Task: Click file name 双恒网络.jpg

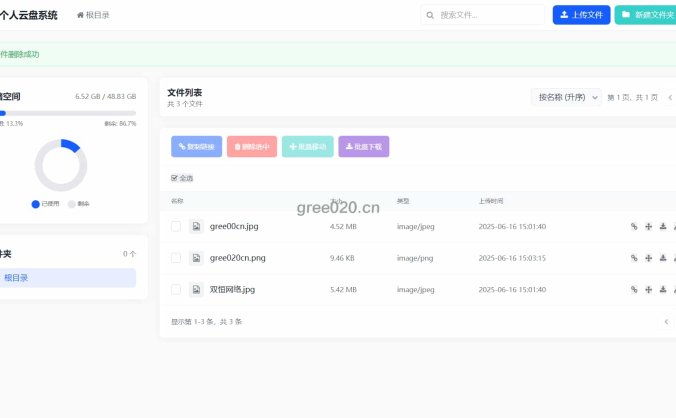Action: (x=232, y=290)
